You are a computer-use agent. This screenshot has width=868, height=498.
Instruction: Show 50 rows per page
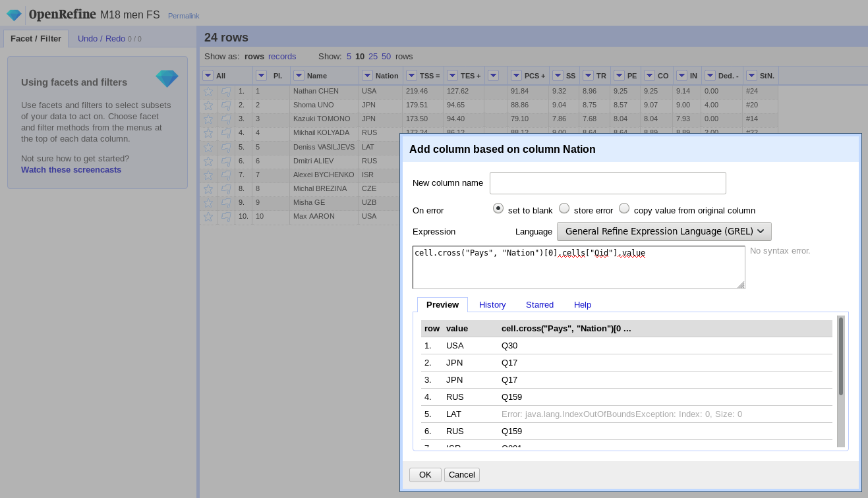tap(386, 56)
